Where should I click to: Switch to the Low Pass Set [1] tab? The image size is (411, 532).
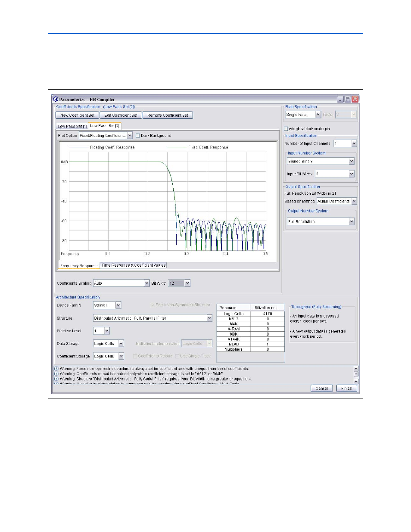[72, 126]
